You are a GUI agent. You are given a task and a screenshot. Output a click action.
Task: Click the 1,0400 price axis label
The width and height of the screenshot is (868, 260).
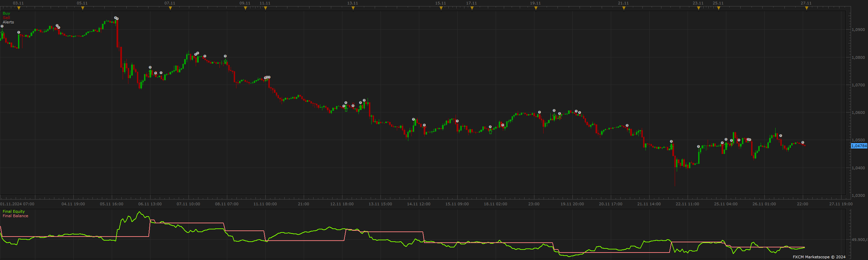tap(858, 168)
